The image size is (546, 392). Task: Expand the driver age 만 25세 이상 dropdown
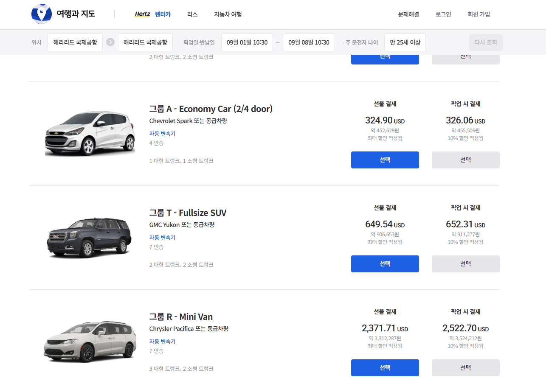click(x=405, y=42)
